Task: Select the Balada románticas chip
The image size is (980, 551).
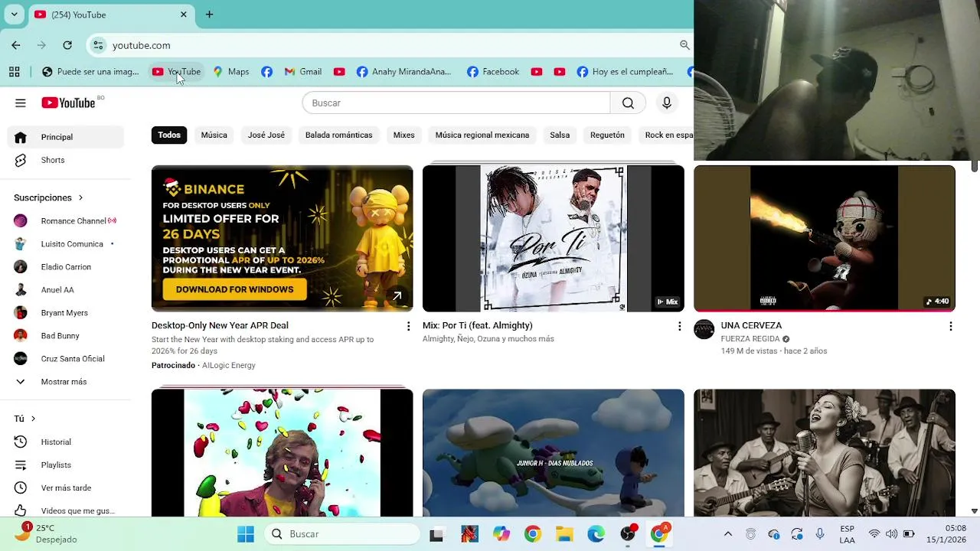Action: [339, 135]
